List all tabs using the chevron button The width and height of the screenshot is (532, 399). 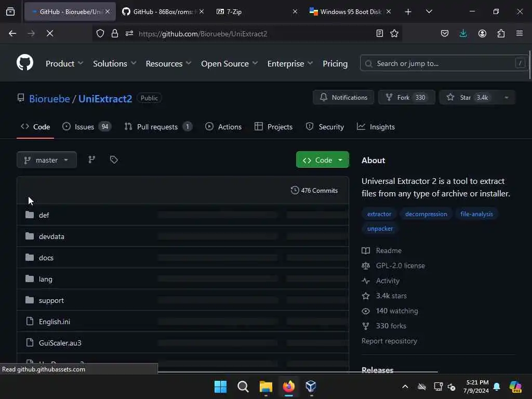[429, 12]
